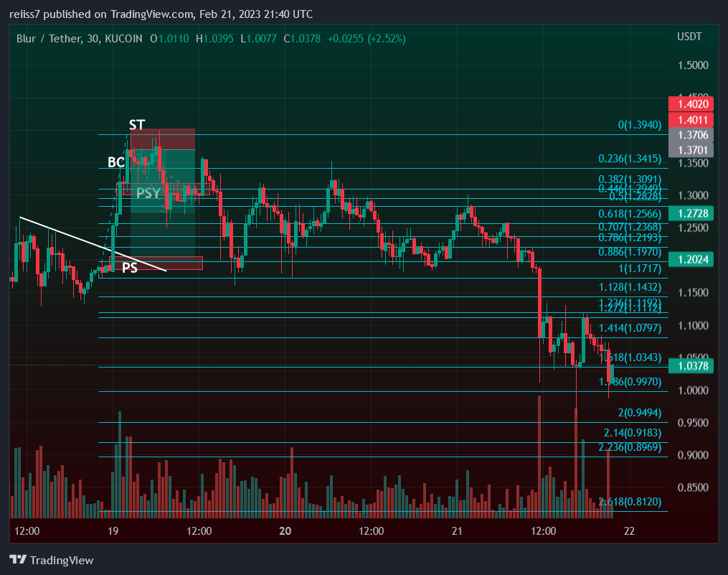This screenshot has width=728, height=575.
Task: Select the PSY chart annotation
Action: 148,192
